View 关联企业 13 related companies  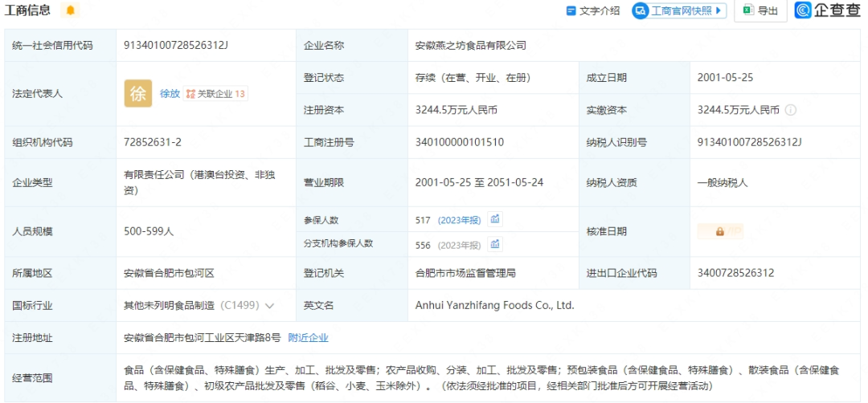(215, 94)
